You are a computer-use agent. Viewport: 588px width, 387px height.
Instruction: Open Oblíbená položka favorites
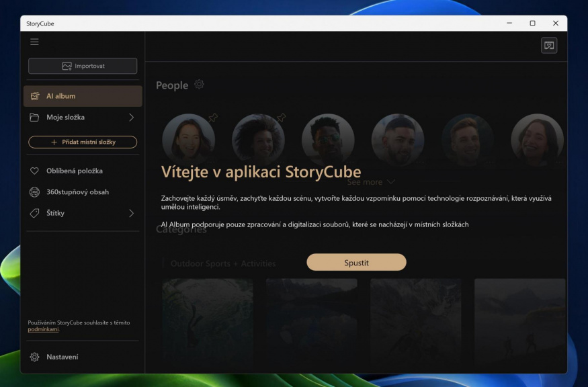83,171
